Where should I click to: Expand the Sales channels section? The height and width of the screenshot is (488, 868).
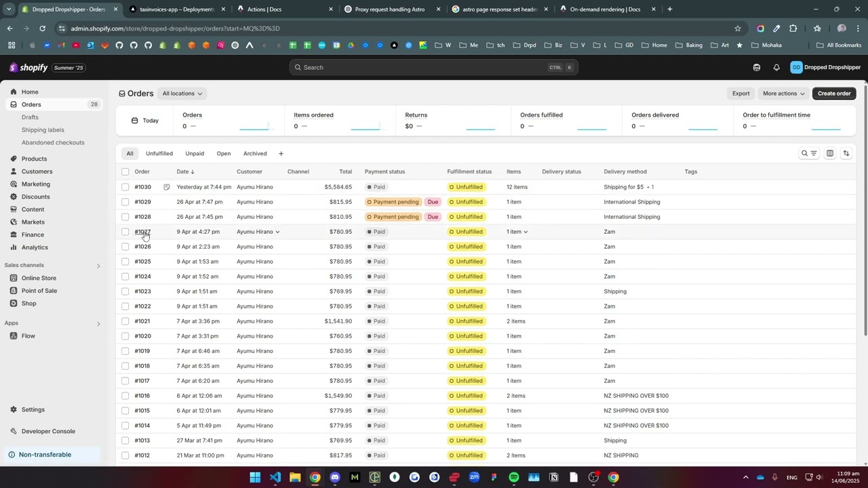pos(98,266)
